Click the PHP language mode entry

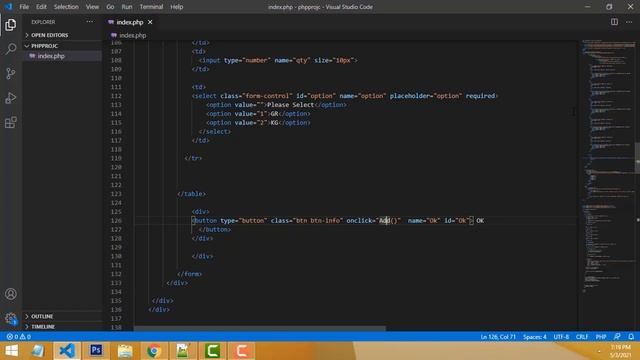pyautogui.click(x=601, y=337)
